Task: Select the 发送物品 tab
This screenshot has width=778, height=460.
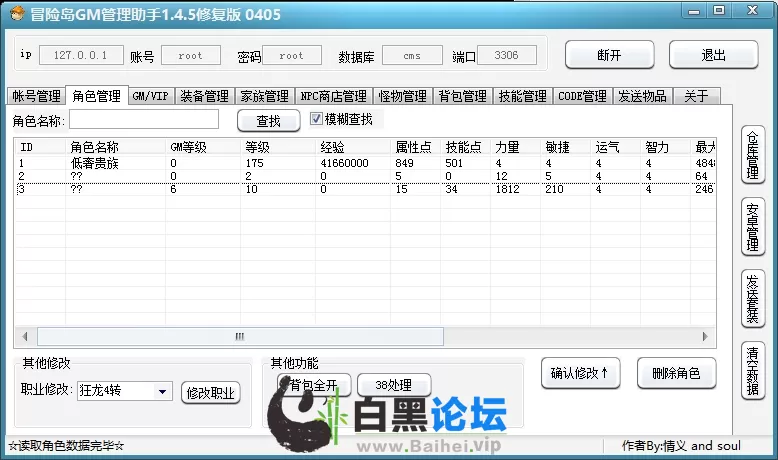Action: [x=642, y=96]
